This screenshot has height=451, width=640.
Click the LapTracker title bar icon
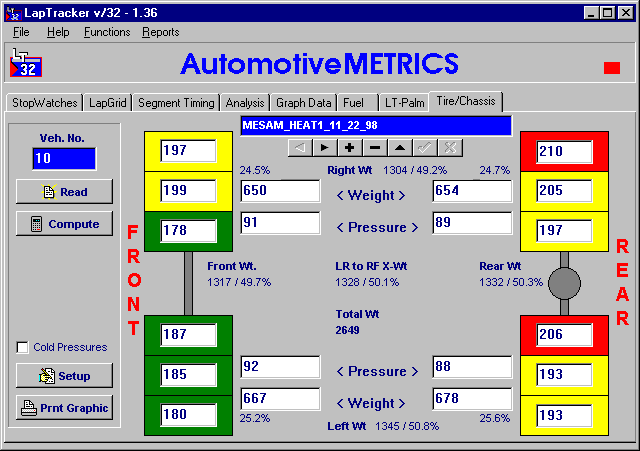(x=13, y=13)
